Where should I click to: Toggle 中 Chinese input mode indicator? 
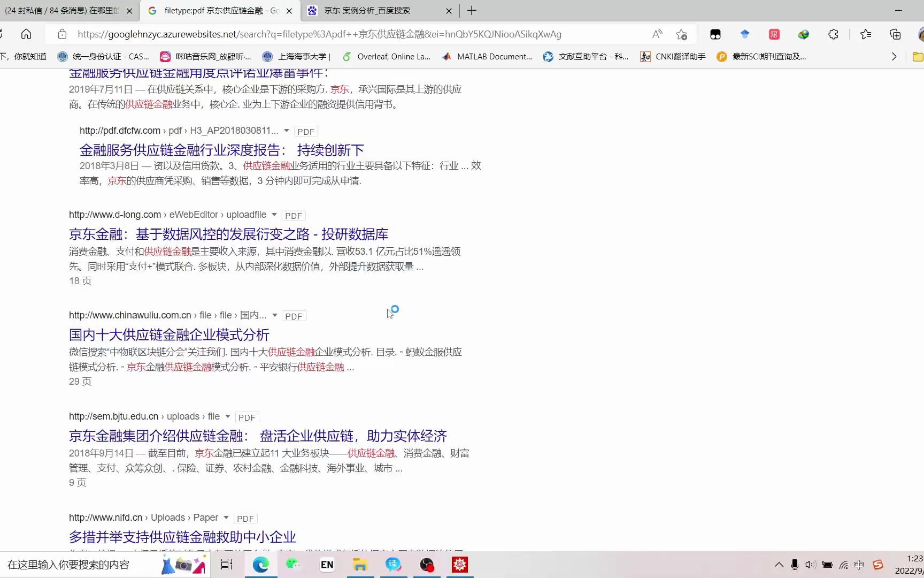click(859, 565)
